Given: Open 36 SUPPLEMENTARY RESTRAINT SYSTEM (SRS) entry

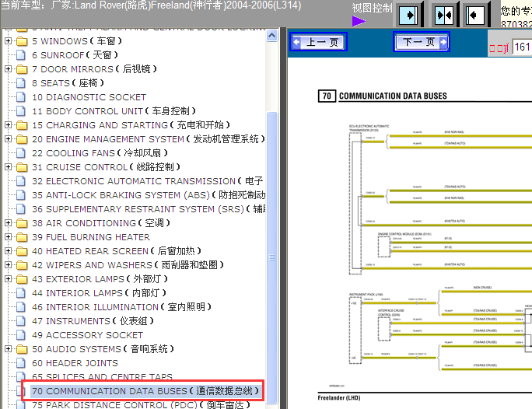Looking at the screenshot, I should coord(149,209).
